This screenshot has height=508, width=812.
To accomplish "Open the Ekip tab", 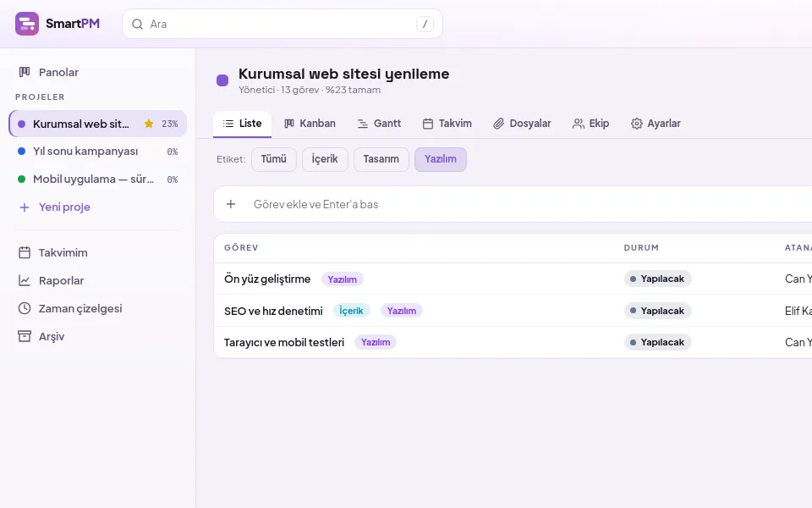I will coord(591,124).
